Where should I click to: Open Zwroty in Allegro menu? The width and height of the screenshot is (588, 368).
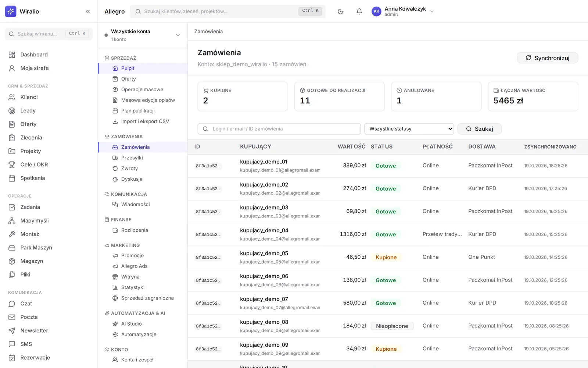(x=143, y=168)
